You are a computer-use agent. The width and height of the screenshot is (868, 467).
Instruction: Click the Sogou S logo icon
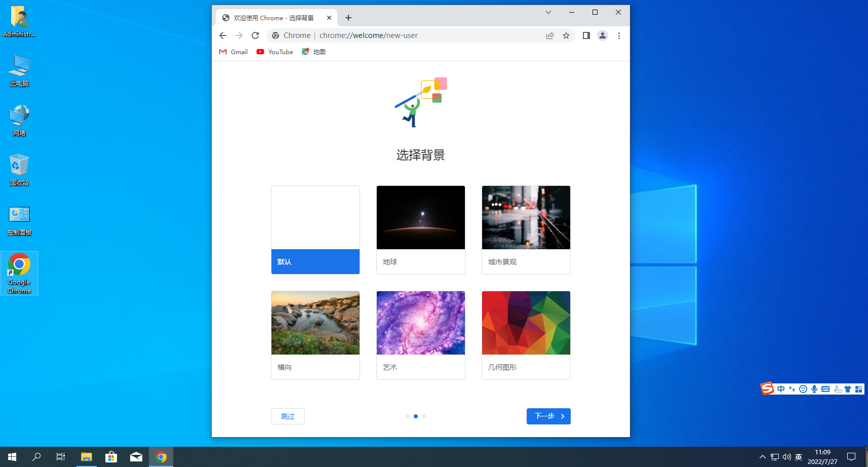pos(767,388)
